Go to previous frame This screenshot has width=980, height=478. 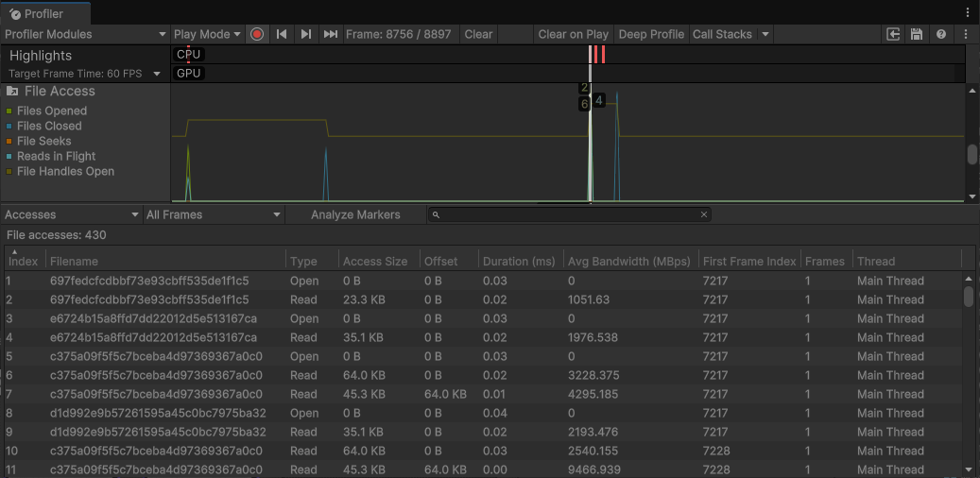pyautogui.click(x=282, y=34)
